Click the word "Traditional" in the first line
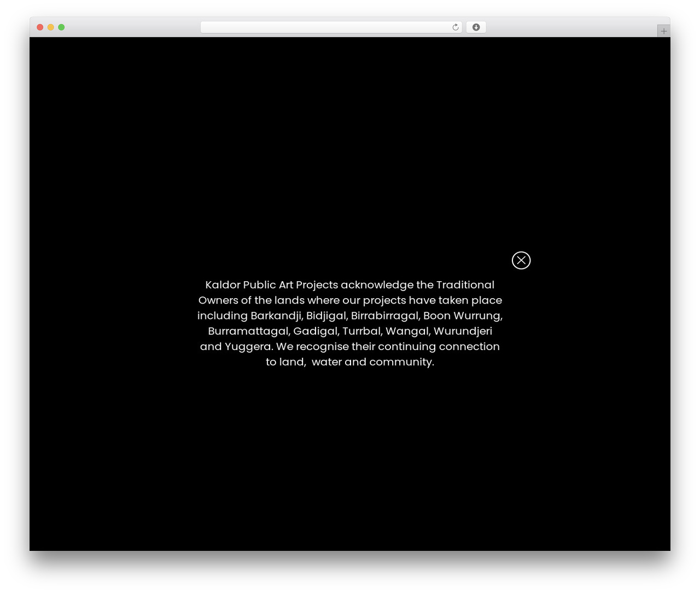 click(465, 285)
